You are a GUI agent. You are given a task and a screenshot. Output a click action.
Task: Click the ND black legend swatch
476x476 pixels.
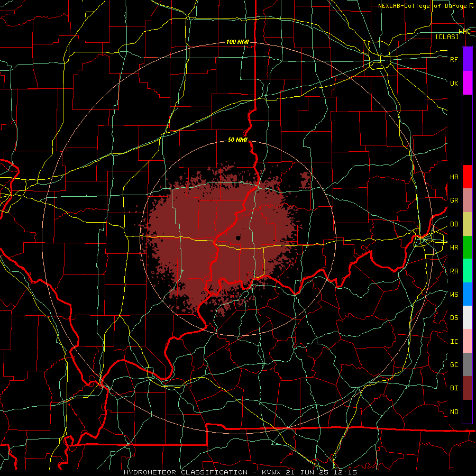click(x=467, y=411)
